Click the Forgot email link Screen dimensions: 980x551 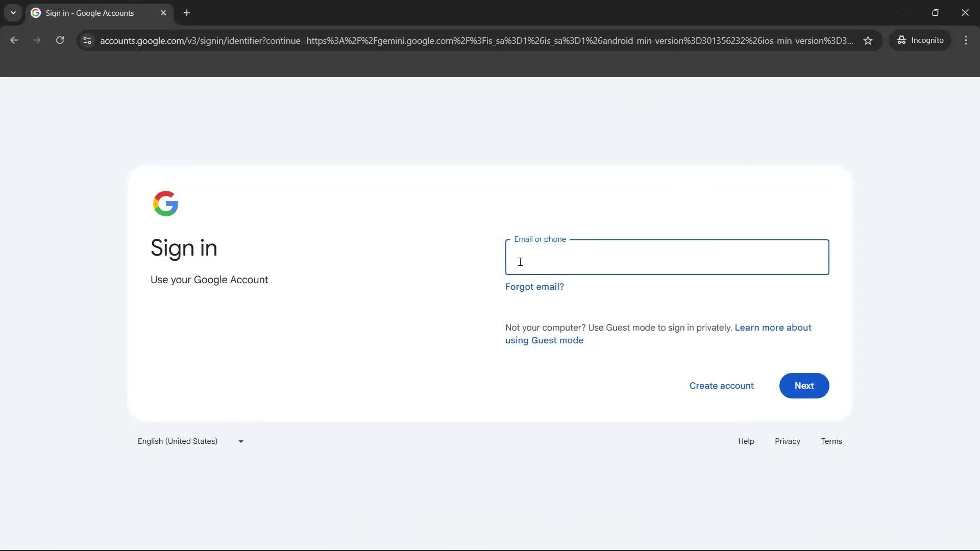coord(534,287)
